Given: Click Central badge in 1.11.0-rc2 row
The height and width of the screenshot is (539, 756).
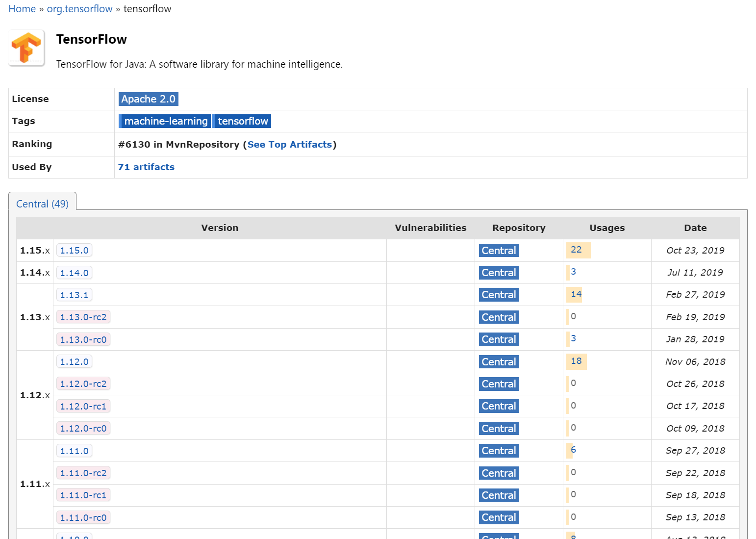Looking at the screenshot, I should click(499, 473).
